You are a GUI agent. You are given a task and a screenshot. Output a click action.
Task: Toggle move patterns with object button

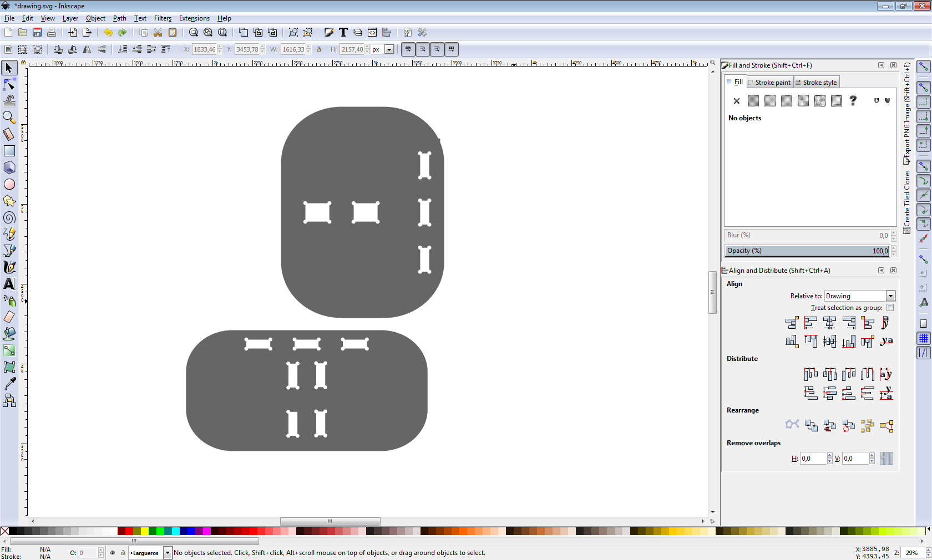pyautogui.click(x=452, y=49)
